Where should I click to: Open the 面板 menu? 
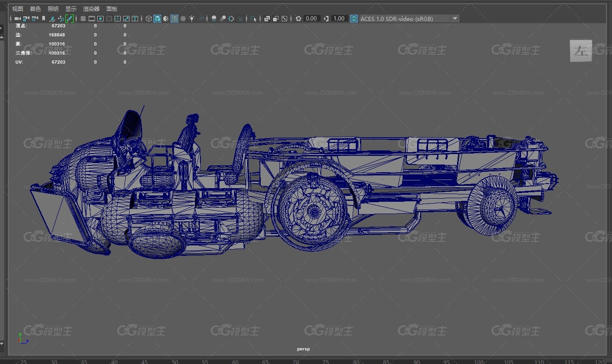click(x=112, y=9)
